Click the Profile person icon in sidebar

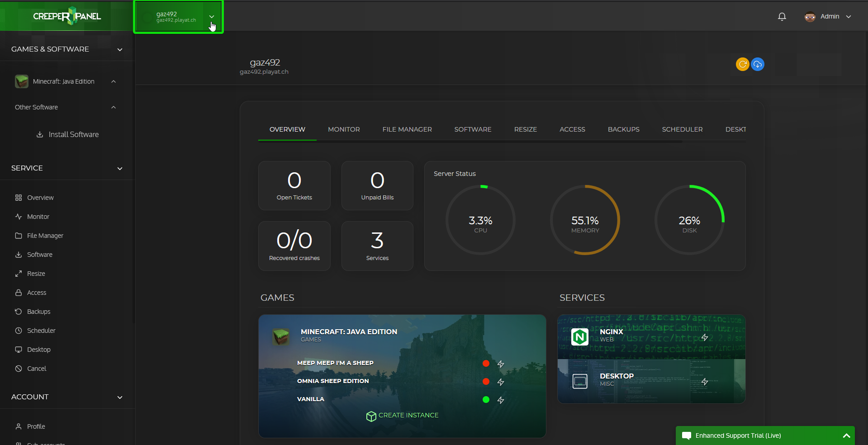pos(19,426)
